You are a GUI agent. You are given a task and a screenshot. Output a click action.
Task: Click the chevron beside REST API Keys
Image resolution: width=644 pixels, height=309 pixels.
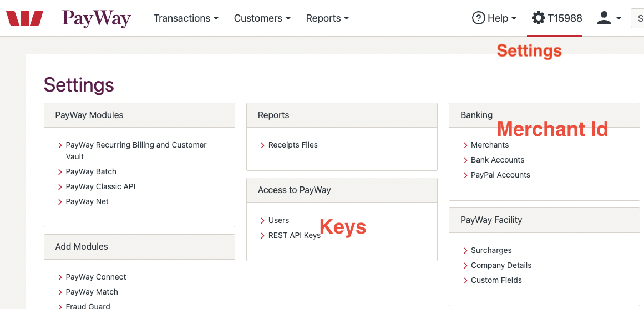262,236
